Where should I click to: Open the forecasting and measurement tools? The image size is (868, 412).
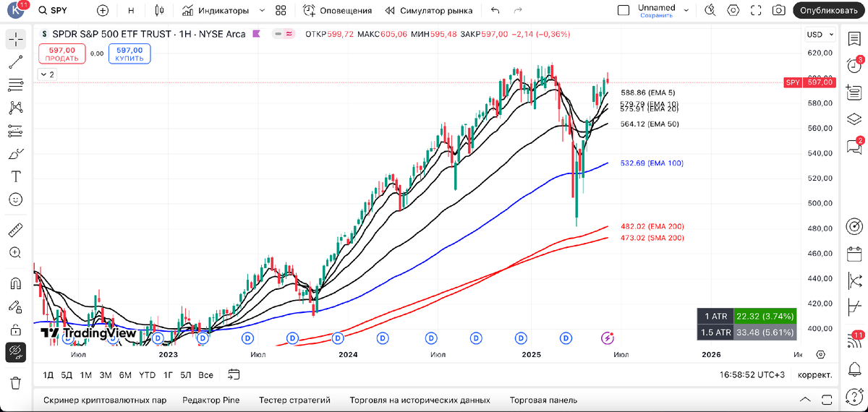coord(16,131)
